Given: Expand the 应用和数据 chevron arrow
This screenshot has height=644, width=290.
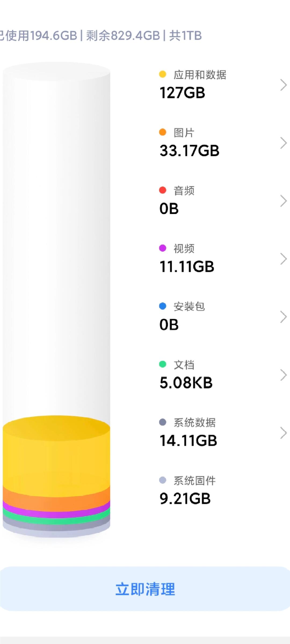Looking at the screenshot, I should click(283, 85).
